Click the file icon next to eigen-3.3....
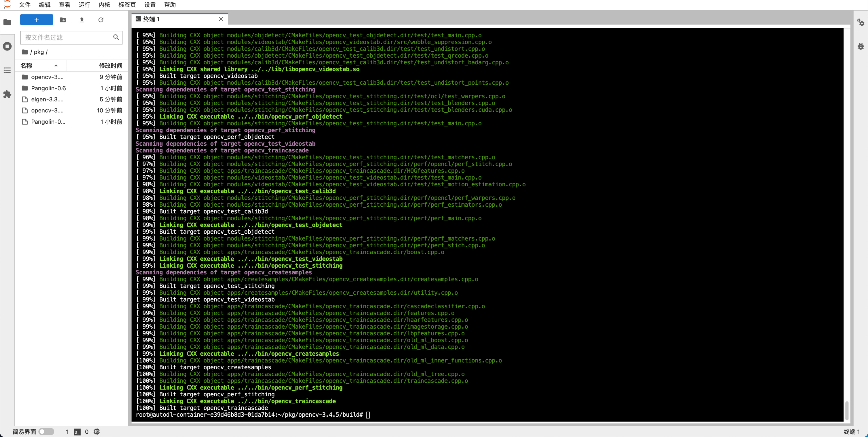 tap(25, 99)
